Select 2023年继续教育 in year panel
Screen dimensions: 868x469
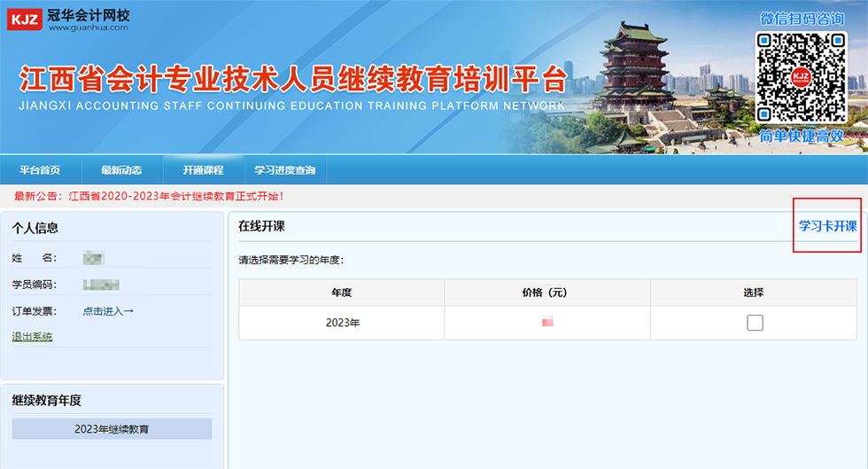(x=112, y=429)
